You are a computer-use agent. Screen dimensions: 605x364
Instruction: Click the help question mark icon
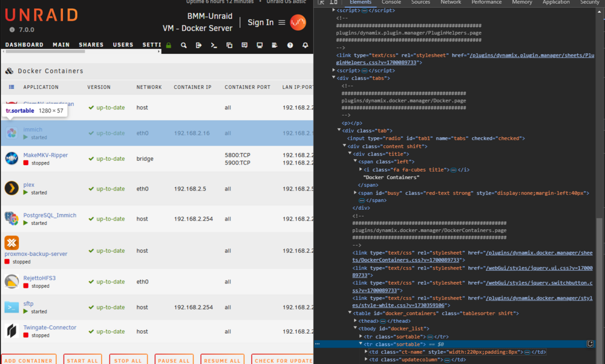coord(290,45)
